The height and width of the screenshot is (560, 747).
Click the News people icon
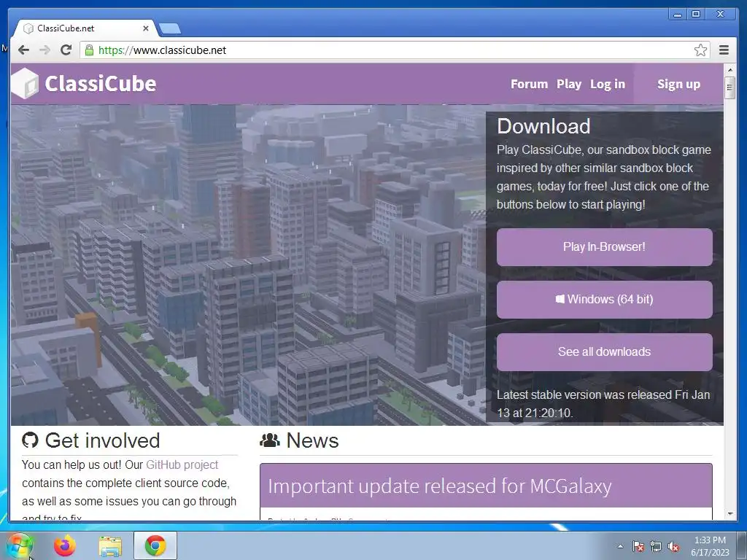(x=270, y=440)
